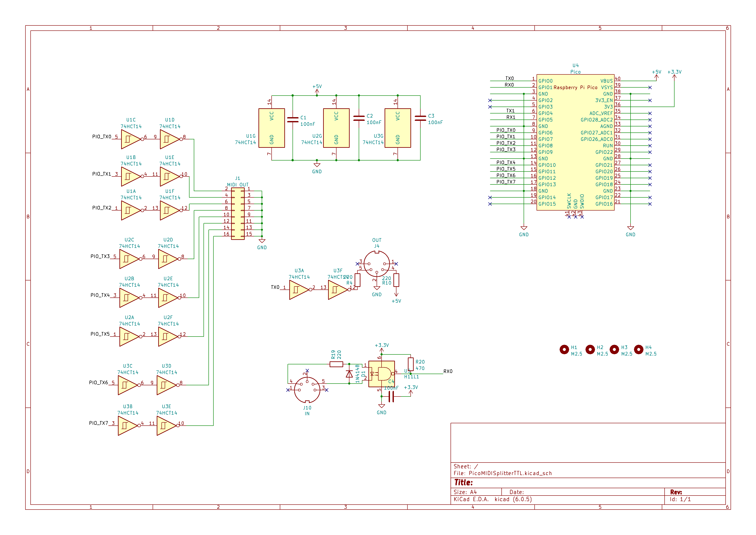Click the 'Id: 1/1' title block field
756x535 pixels.
pyautogui.click(x=680, y=499)
